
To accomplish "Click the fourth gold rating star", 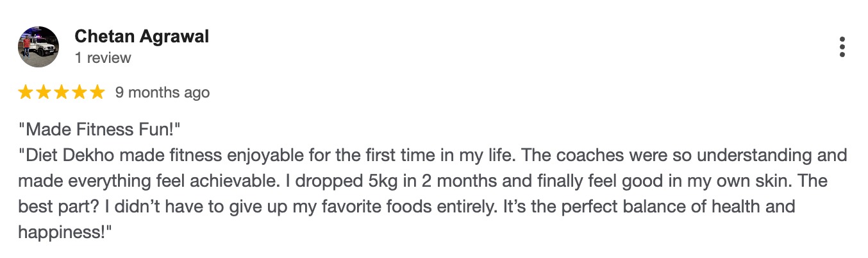I will click(79, 92).
